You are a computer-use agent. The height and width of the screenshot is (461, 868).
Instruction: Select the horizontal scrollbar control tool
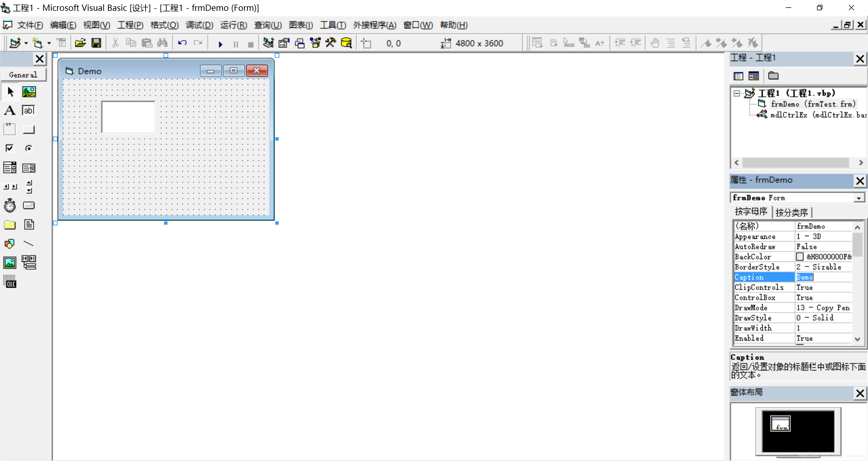10,186
